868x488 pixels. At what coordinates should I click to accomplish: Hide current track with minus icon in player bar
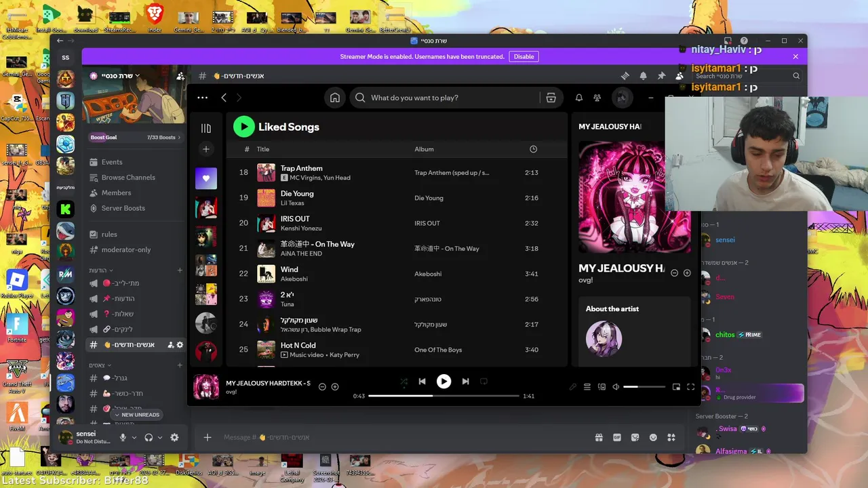[x=322, y=387]
